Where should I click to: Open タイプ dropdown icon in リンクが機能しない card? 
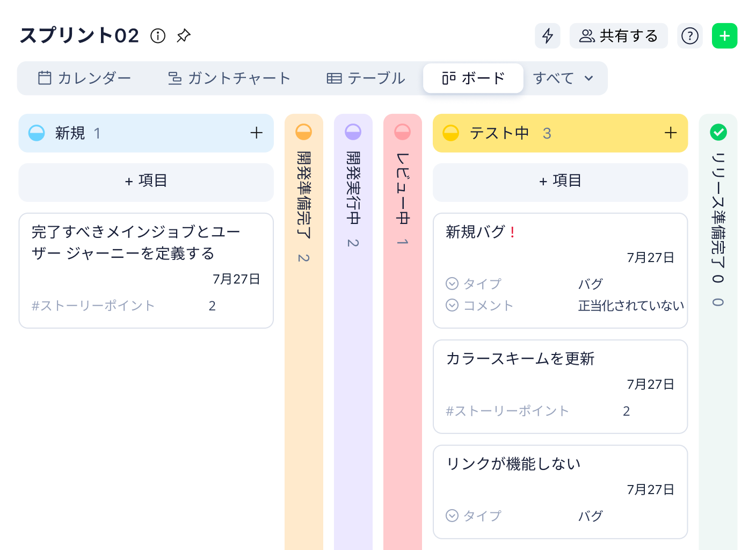tap(452, 516)
